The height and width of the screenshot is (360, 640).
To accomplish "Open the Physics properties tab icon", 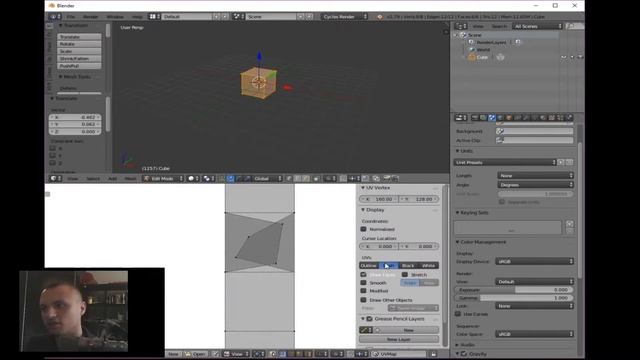I will [x=569, y=118].
